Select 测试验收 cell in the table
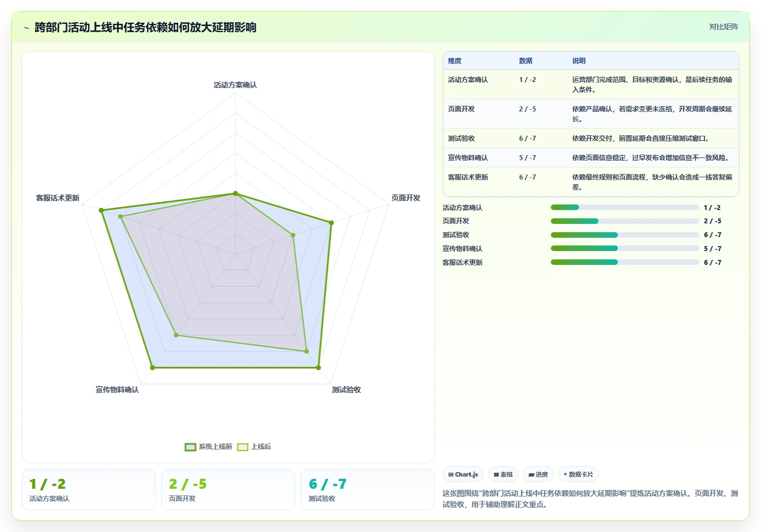The width and height of the screenshot is (761, 532). pos(461,139)
